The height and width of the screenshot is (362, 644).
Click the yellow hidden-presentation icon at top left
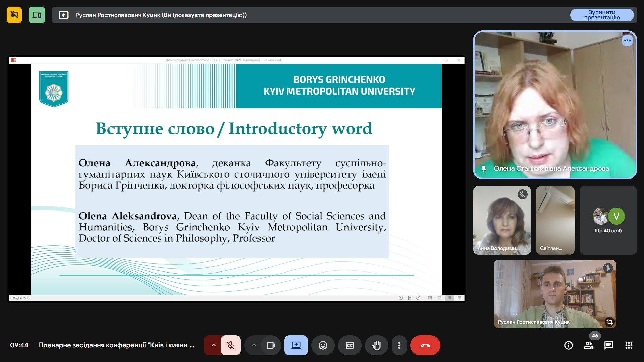(x=14, y=15)
